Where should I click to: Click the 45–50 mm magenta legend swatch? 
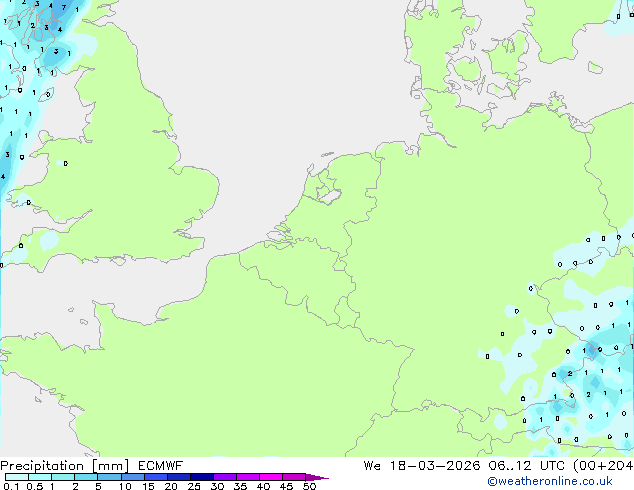point(294,477)
